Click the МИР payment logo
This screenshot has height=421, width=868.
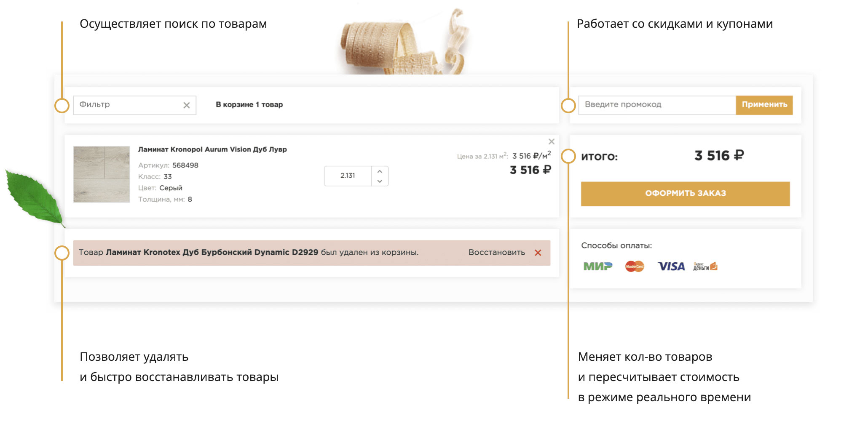[597, 266]
